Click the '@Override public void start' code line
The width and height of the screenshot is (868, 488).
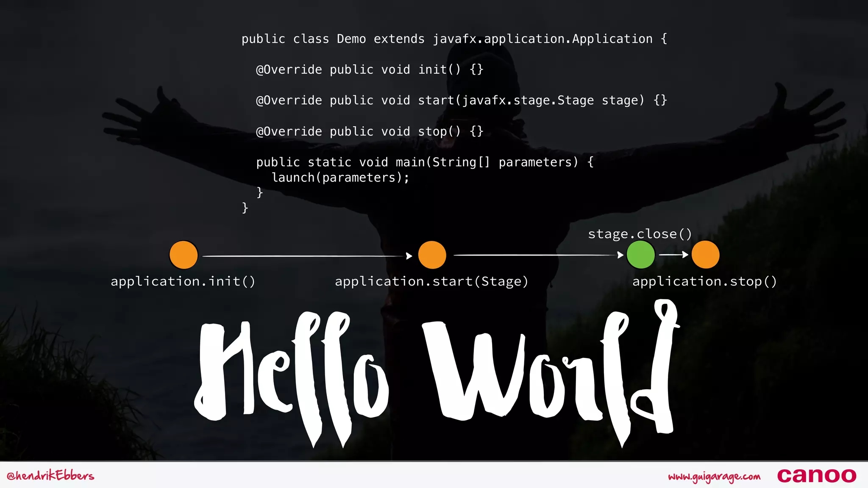click(462, 100)
